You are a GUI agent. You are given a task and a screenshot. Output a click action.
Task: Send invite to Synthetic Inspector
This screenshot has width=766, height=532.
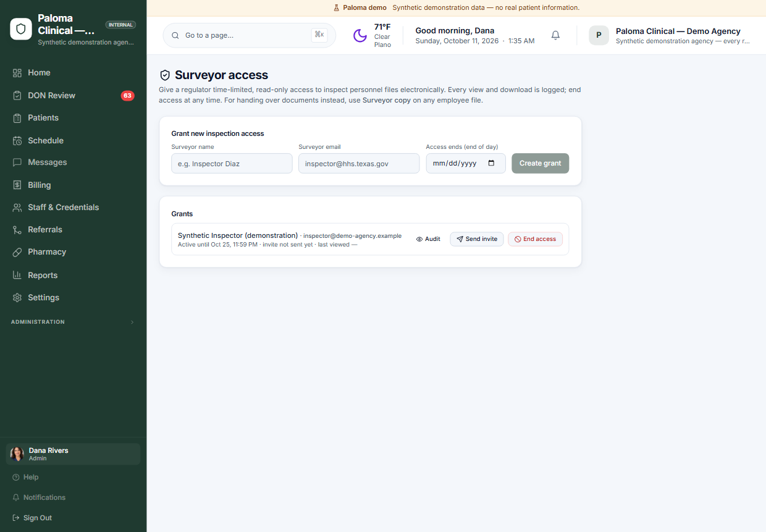pos(477,239)
